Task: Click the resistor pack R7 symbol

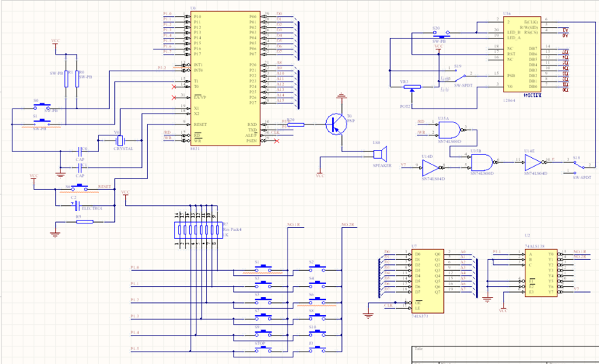Action: click(x=198, y=230)
